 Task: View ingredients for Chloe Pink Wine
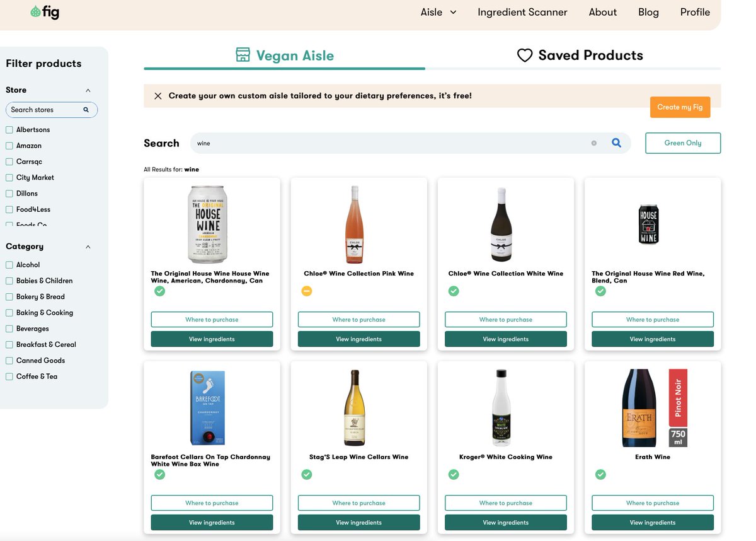tap(359, 339)
